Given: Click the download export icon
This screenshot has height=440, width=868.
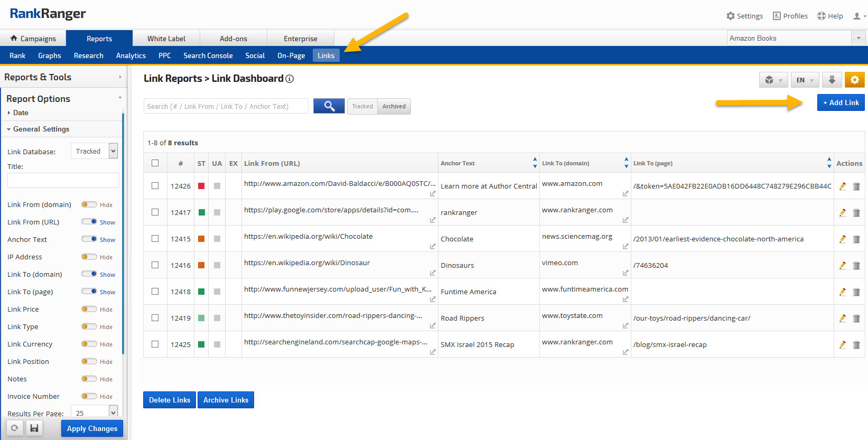Looking at the screenshot, I should point(832,80).
